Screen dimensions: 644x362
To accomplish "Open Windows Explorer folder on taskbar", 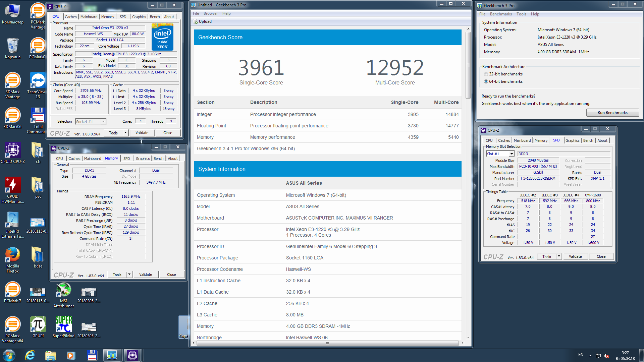I will (x=50, y=355).
